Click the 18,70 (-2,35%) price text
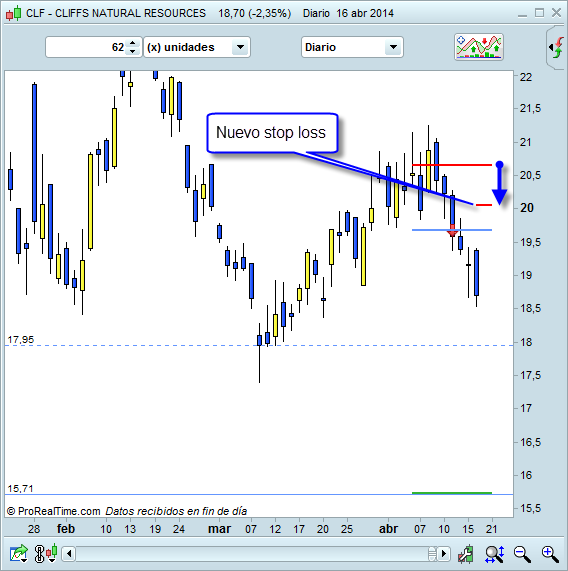Viewport: 568px width, 571px height. (255, 13)
